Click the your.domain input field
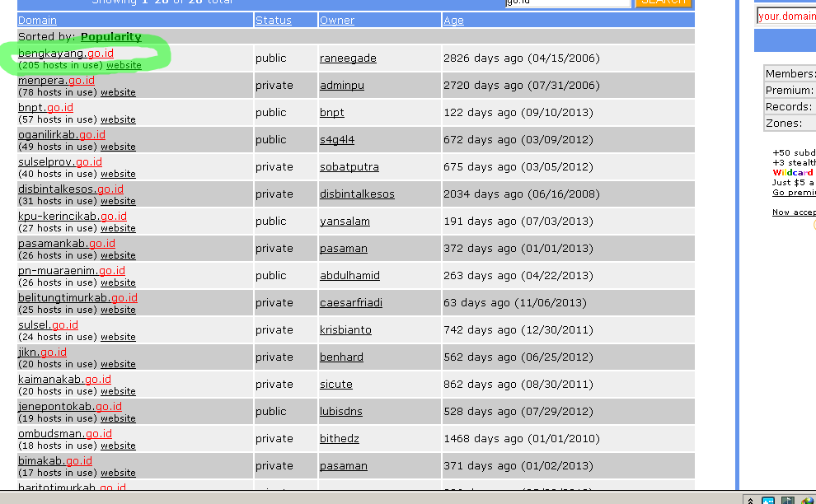 [x=786, y=16]
